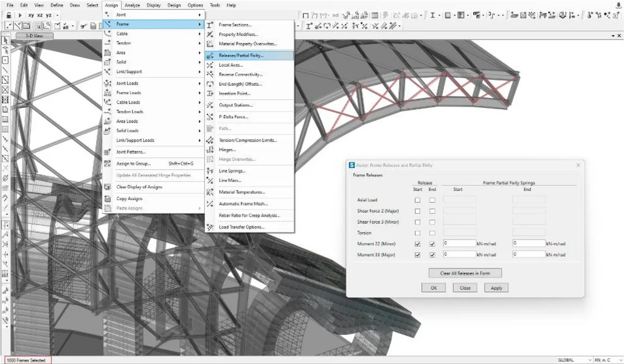This screenshot has height=364, width=624.
Task: Open the Analyze menu
Action: point(132,5)
